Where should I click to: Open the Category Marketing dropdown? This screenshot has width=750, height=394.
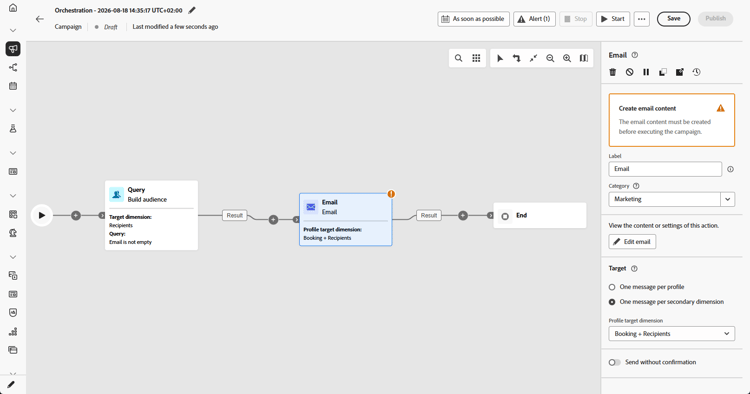[728, 199]
